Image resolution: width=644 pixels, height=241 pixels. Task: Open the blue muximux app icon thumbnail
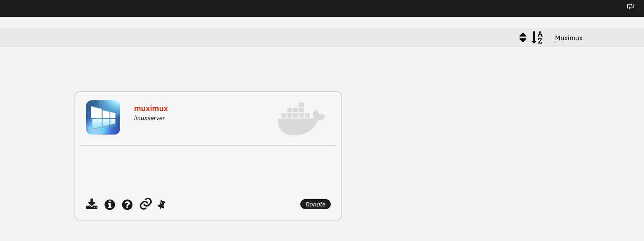103,117
